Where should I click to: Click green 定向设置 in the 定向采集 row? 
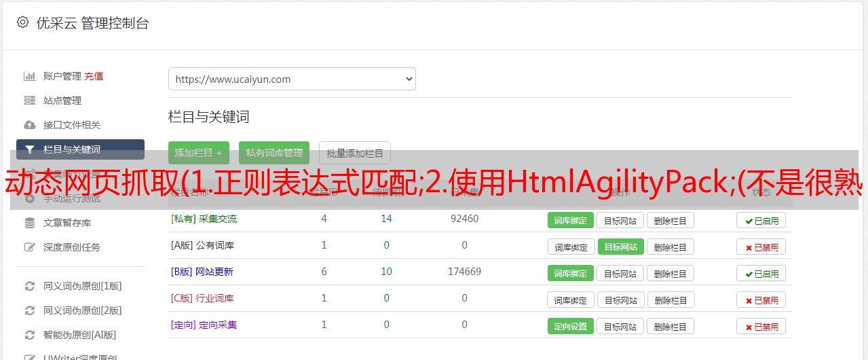[571, 326]
